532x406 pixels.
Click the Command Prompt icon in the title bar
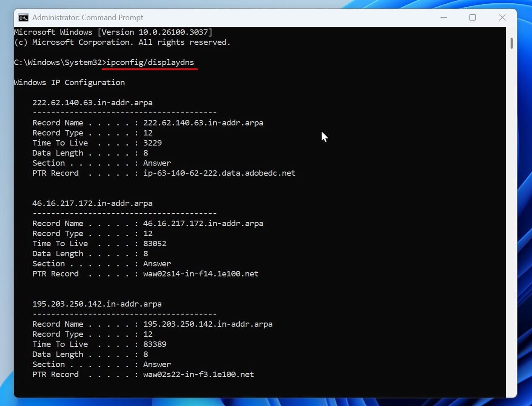tap(23, 17)
